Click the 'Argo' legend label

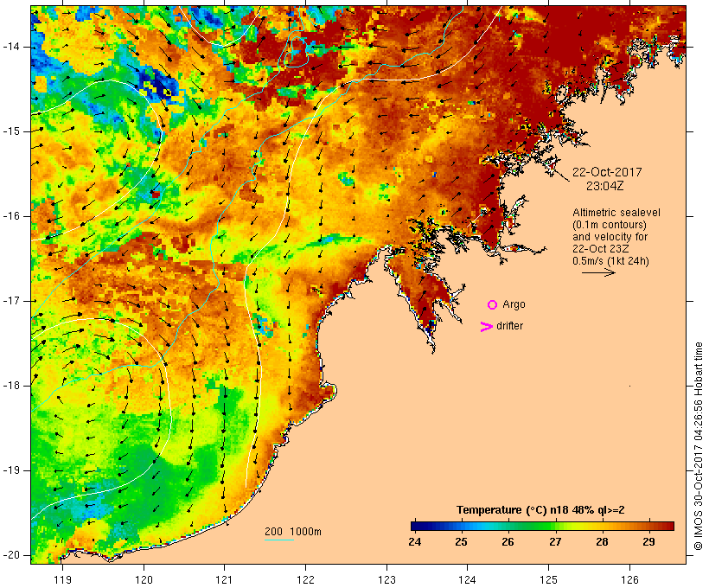point(514,304)
